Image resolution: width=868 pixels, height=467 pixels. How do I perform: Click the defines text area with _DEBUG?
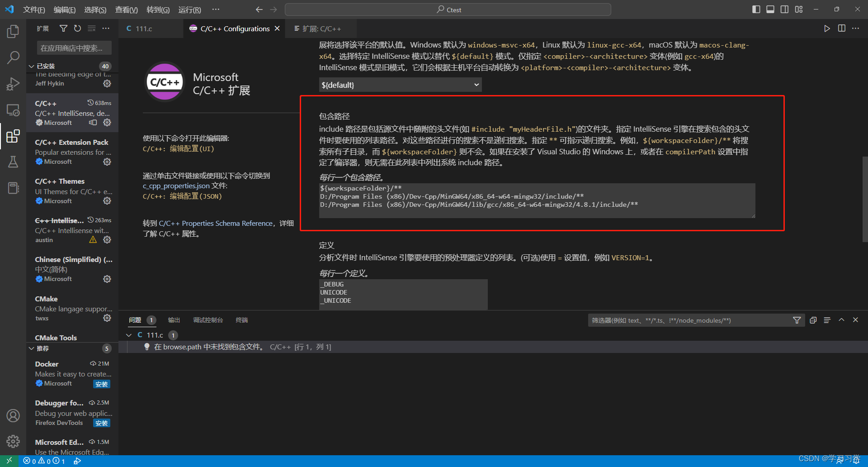(403, 295)
